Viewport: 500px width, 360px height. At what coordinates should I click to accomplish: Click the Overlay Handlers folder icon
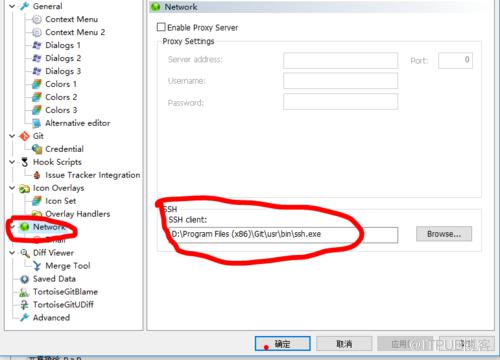37,214
